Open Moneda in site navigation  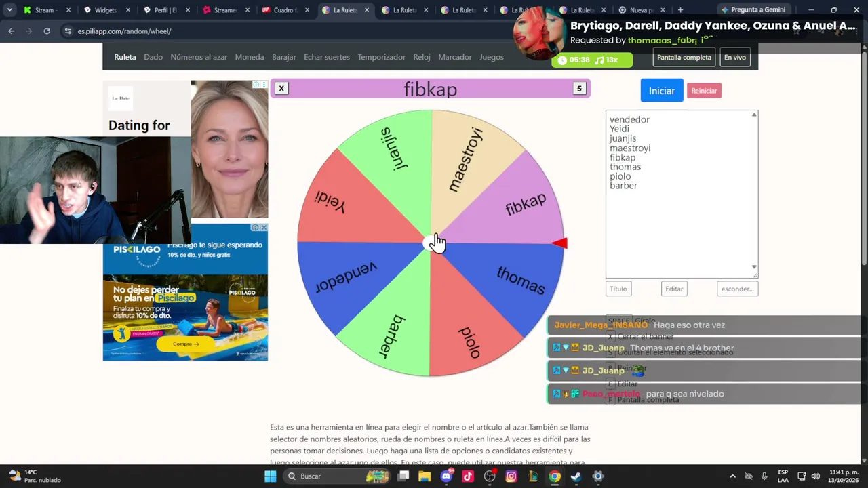coord(250,57)
